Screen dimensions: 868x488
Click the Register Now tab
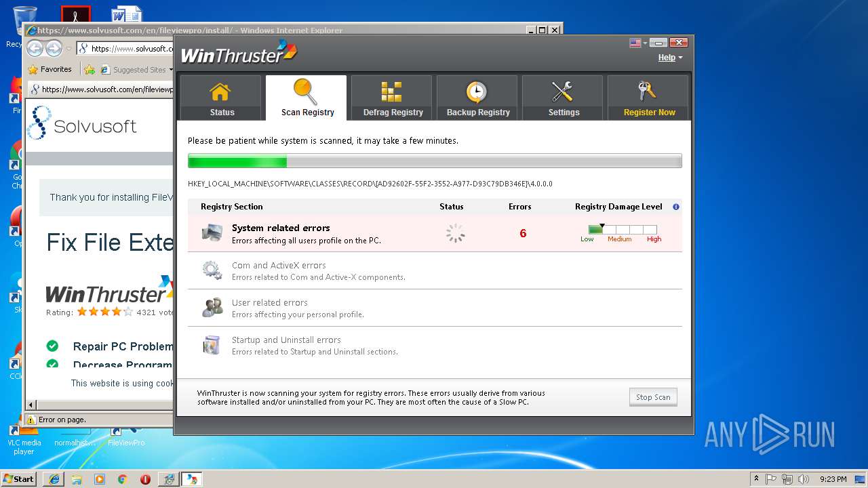648,98
